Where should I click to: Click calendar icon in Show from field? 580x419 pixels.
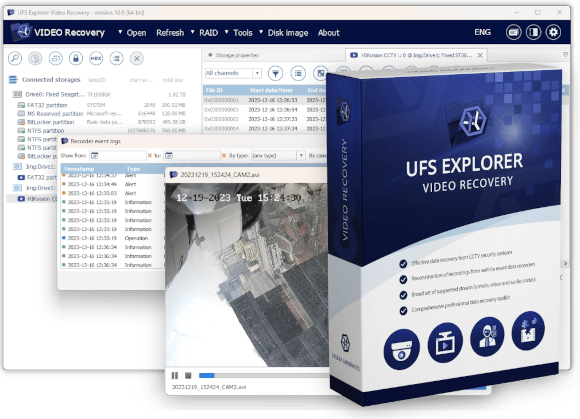tap(95, 155)
